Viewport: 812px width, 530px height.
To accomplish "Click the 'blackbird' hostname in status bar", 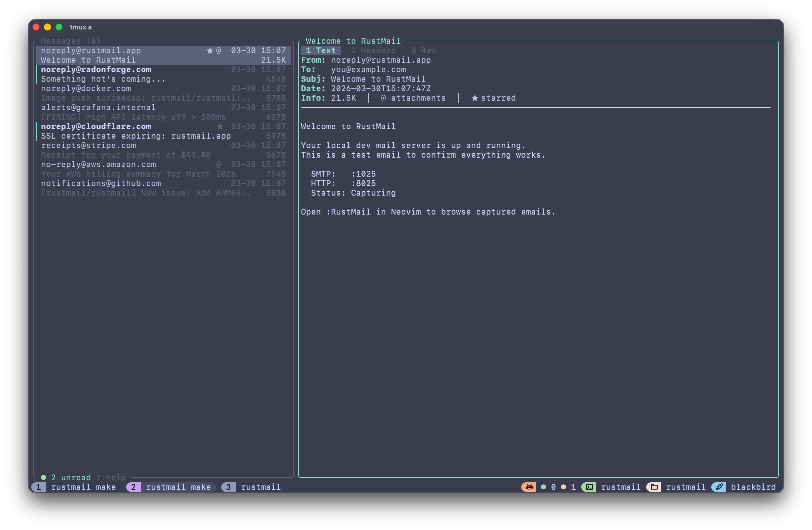I will click(753, 487).
